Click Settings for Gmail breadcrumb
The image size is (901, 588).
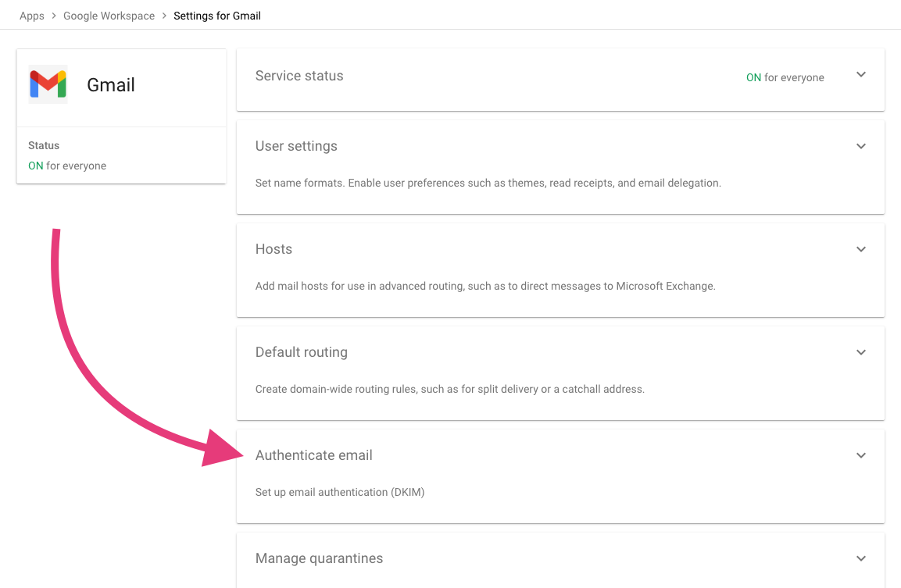(x=217, y=16)
